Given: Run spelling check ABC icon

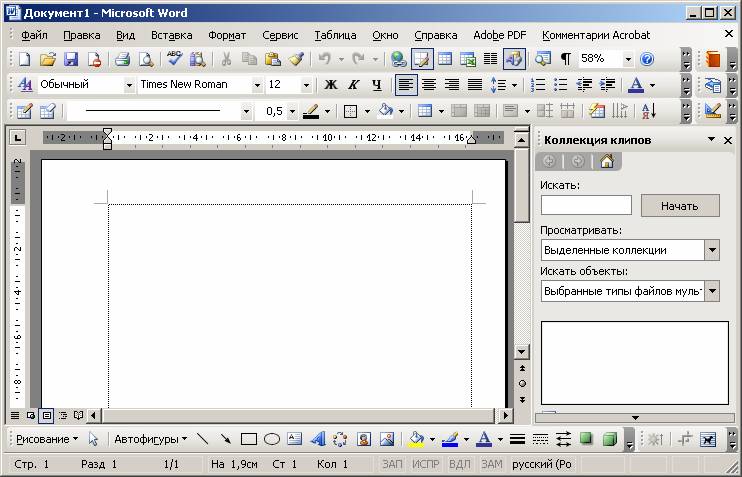Looking at the screenshot, I should pyautogui.click(x=175, y=59).
